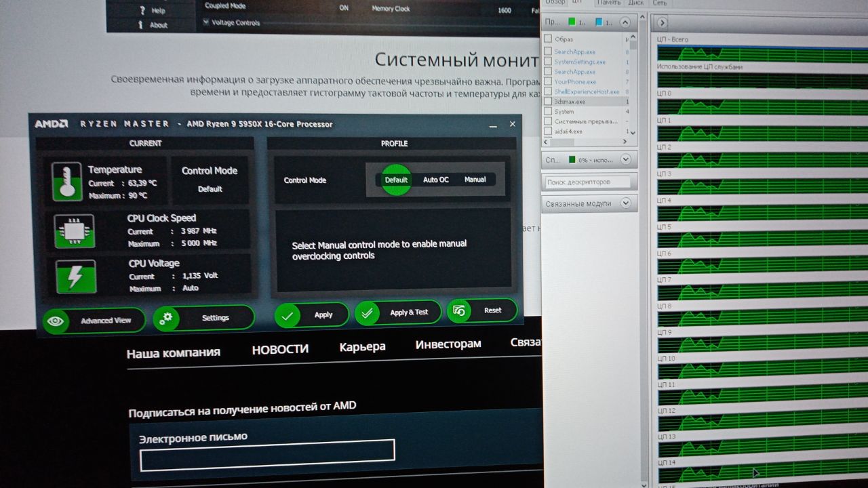Open Advanced View with the eye button

[94, 321]
